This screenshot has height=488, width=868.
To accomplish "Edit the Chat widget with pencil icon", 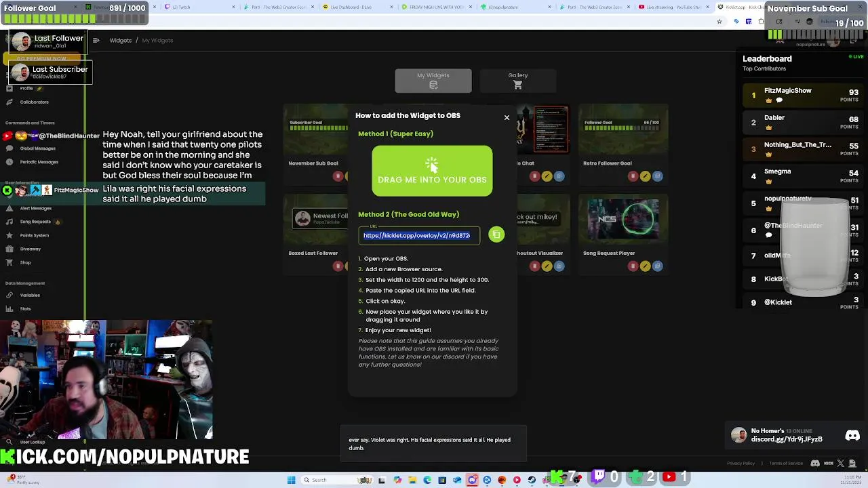I will pos(547,176).
